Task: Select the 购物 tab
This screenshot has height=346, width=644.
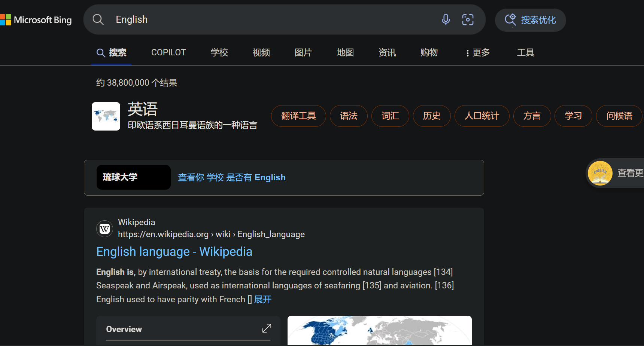Action: (429, 53)
